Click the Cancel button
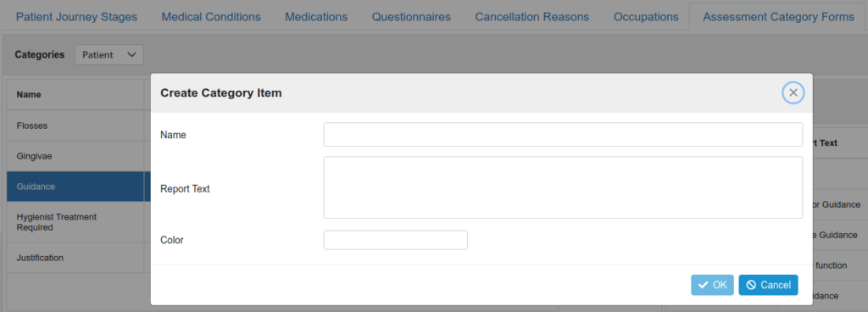 (768, 285)
